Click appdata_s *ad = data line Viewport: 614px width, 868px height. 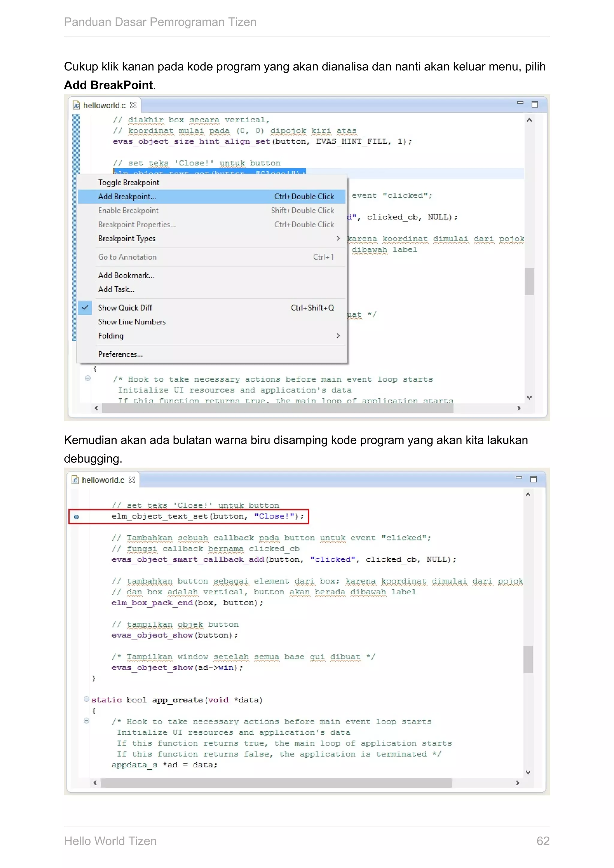[165, 765]
